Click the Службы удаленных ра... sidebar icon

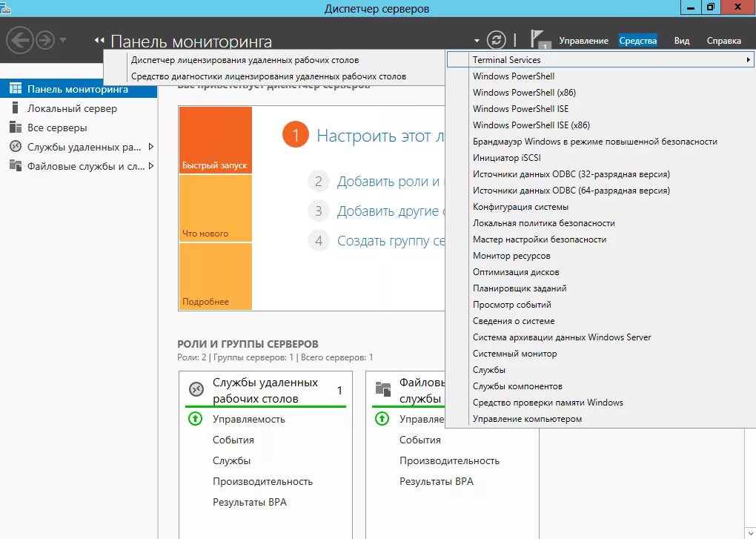[16, 147]
